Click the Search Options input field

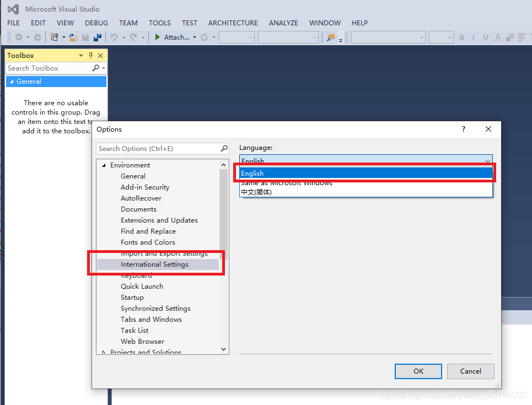(x=159, y=149)
